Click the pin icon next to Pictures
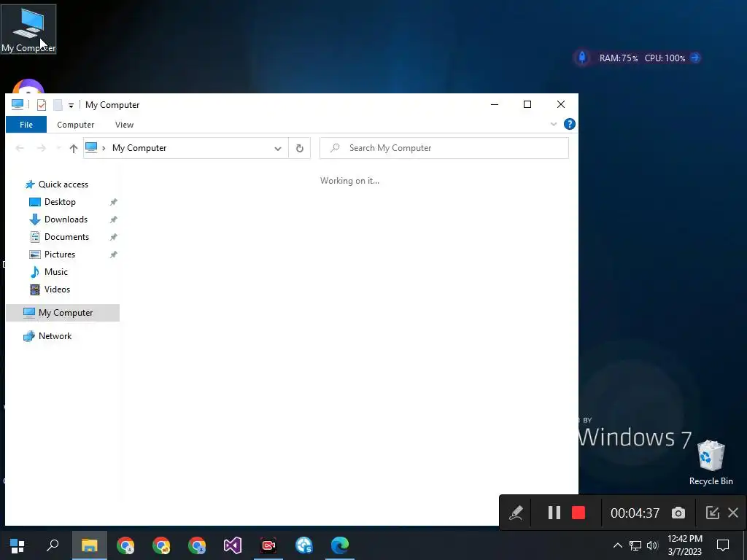Image resolution: width=747 pixels, height=560 pixels. (113, 254)
